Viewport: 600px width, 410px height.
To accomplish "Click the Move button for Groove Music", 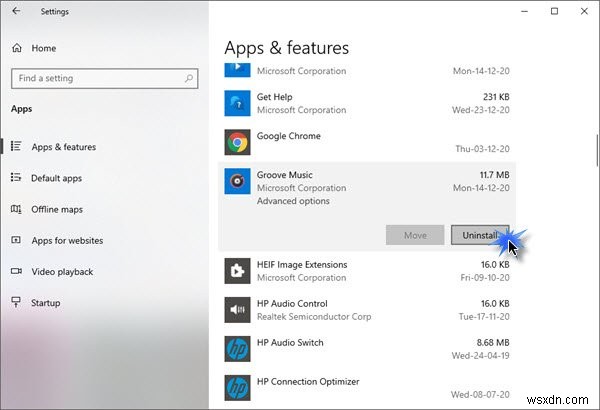I will 415,235.
